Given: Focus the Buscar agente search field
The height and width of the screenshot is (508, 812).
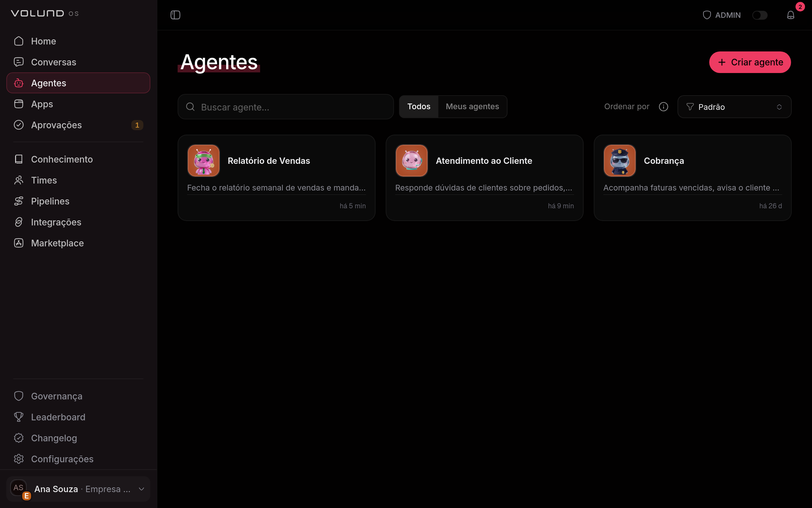Looking at the screenshot, I should pos(285,107).
